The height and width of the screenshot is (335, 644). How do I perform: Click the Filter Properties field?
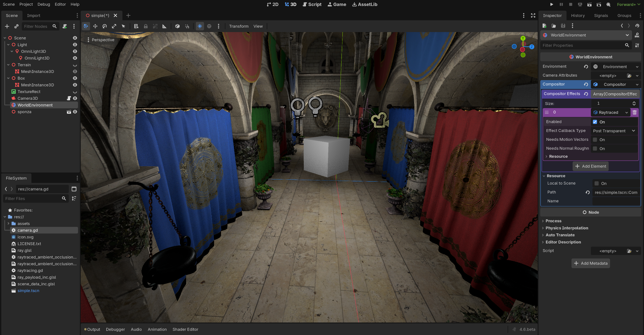click(x=586, y=46)
